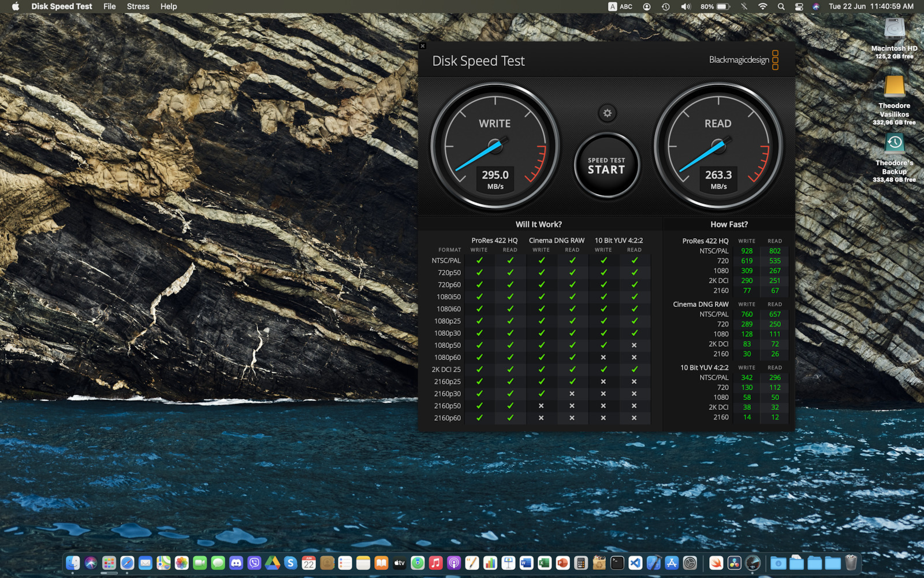The image size is (924, 578).
Task: Open the Help menu
Action: [x=169, y=6]
